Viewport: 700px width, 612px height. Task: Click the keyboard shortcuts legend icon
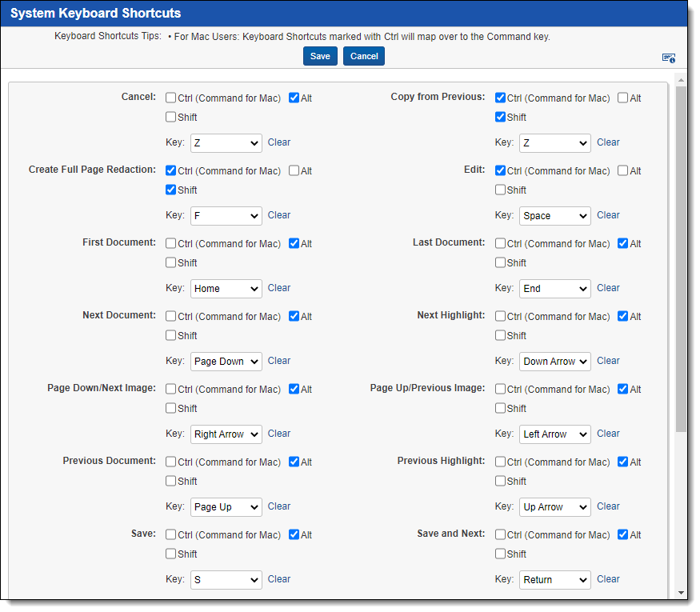[669, 58]
